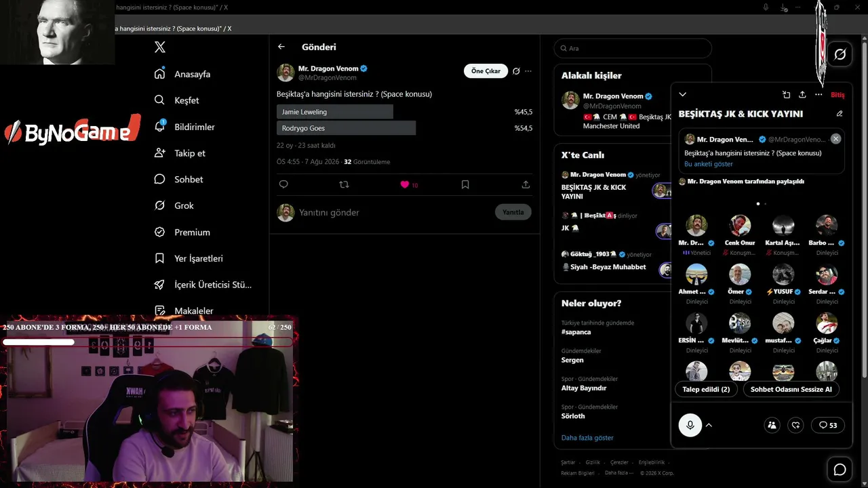Toggle the space microphone button

[x=690, y=425]
